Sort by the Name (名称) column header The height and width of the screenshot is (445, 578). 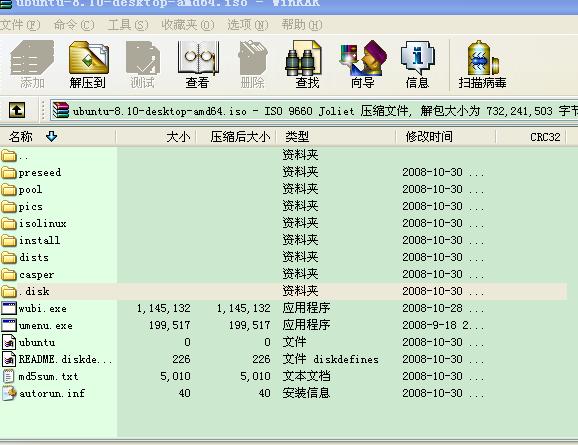pos(58,137)
